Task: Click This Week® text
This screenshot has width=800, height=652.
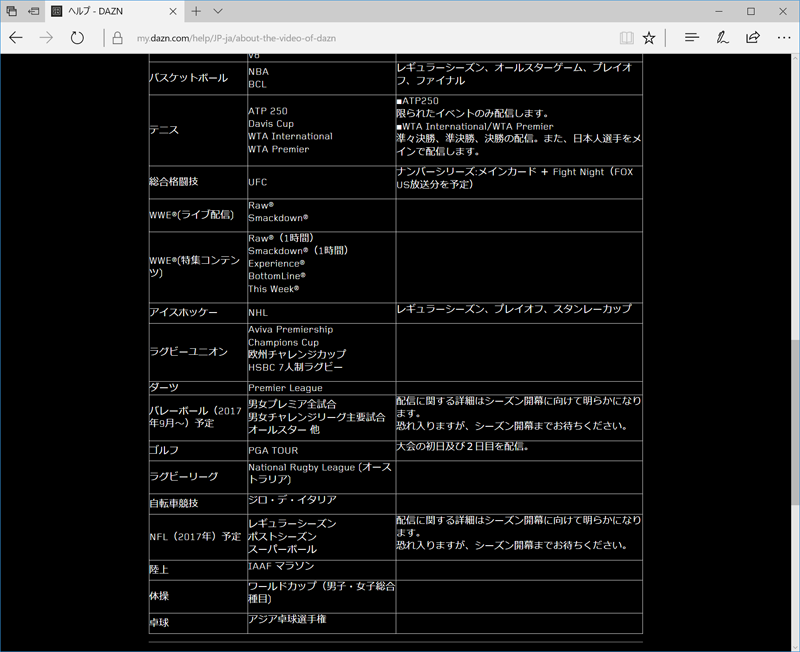Action: pyautogui.click(x=273, y=289)
